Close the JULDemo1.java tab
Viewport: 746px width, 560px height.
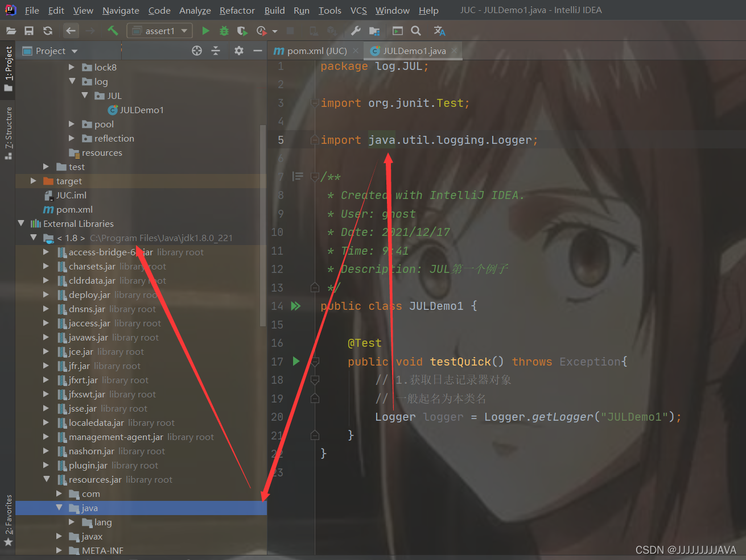tap(454, 51)
